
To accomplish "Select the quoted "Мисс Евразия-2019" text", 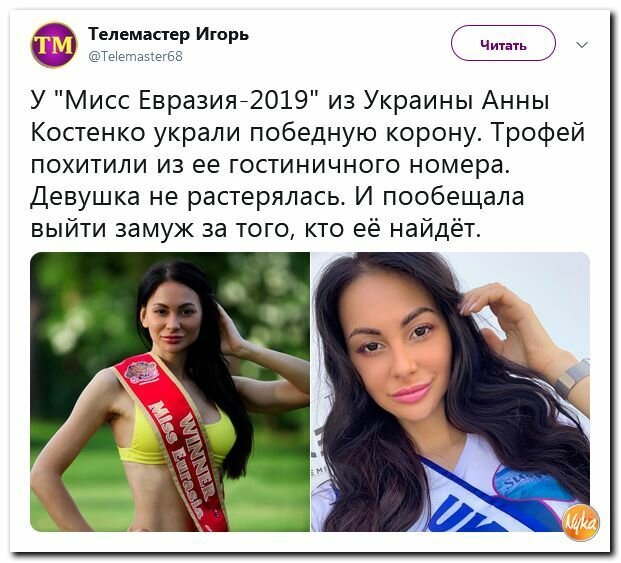I will tap(186, 100).
